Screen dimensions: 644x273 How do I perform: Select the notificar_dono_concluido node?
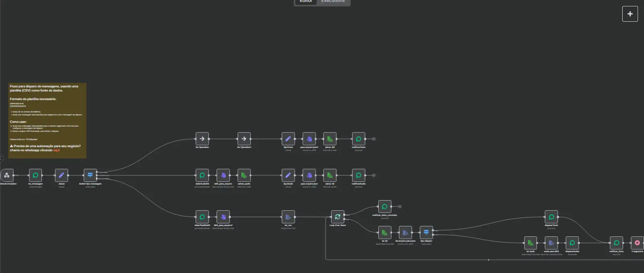coord(385,207)
